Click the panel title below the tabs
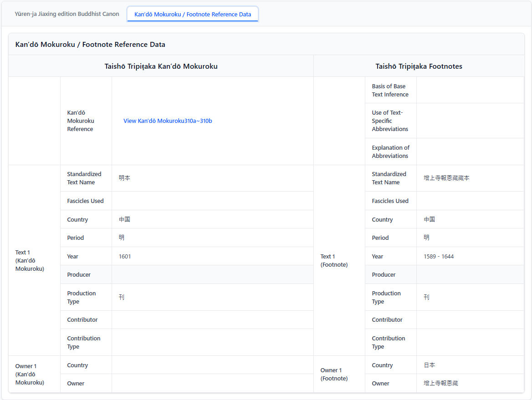 pos(90,45)
